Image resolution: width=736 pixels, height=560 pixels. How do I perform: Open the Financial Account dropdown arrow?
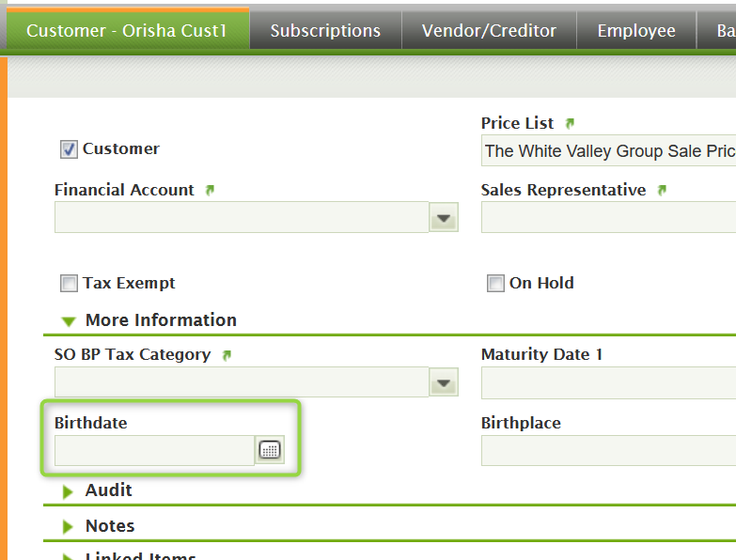coord(445,218)
